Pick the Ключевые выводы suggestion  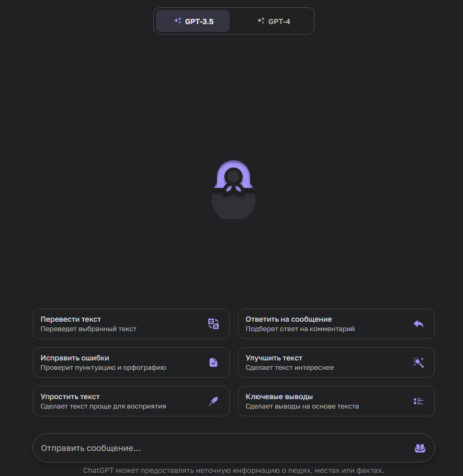[x=336, y=401]
